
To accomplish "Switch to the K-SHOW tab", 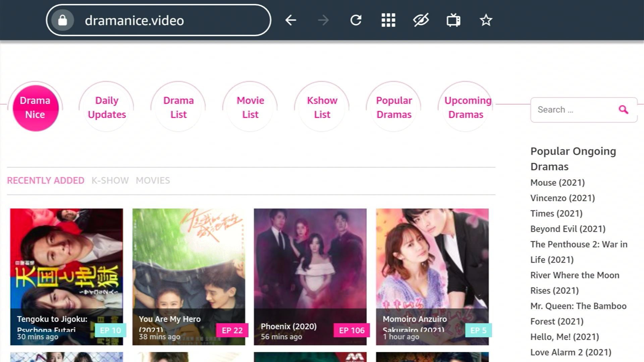I will [x=110, y=181].
